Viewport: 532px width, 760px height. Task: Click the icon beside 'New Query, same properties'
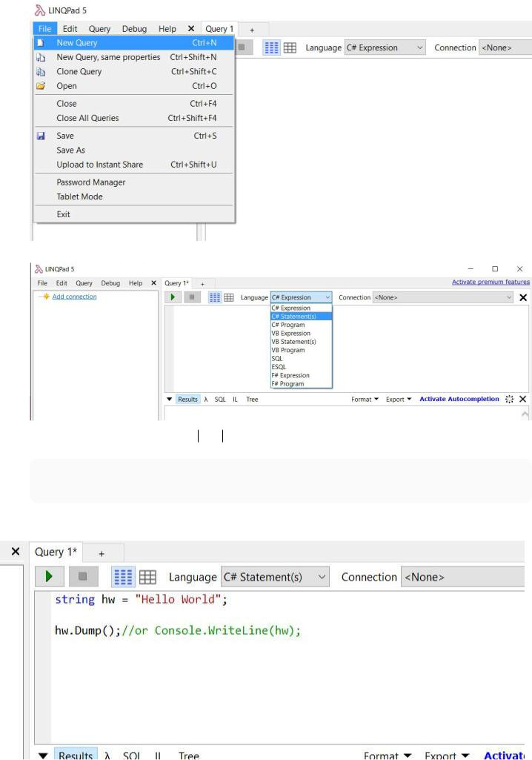coord(41,57)
